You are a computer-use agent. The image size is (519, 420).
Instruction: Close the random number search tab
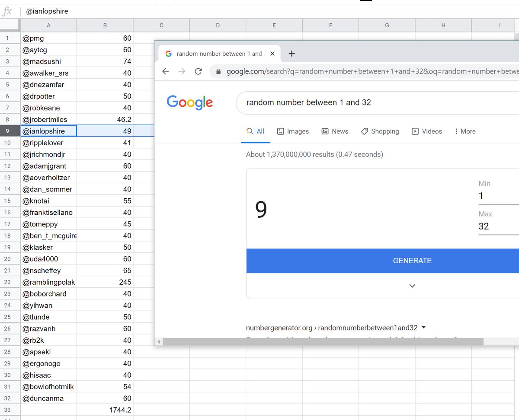tap(272, 54)
